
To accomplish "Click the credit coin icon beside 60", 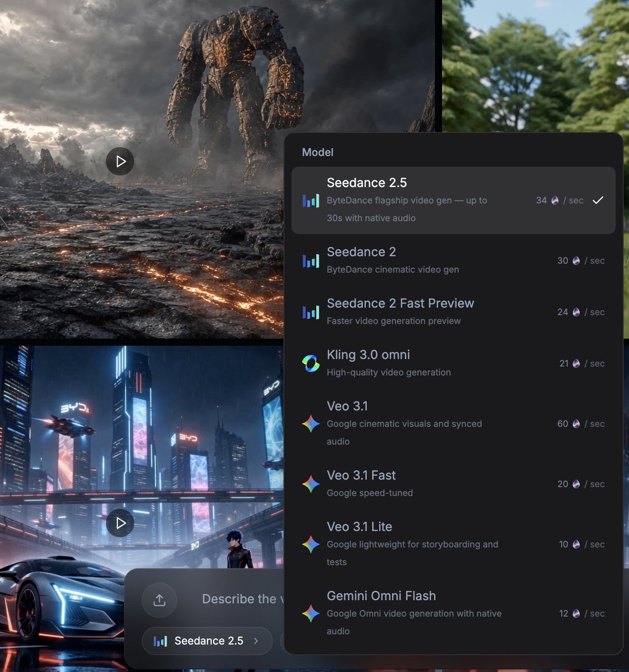I will point(576,424).
